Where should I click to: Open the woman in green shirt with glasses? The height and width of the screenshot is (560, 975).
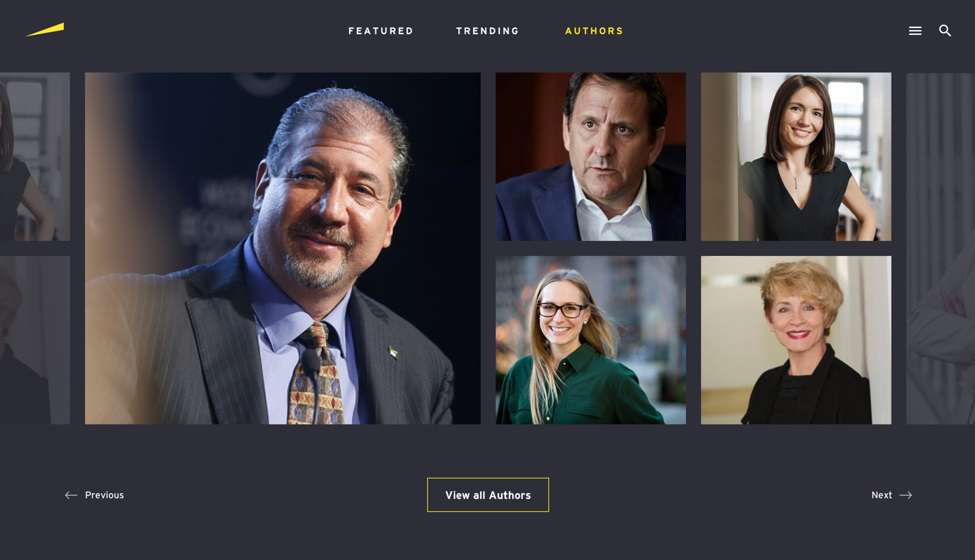click(591, 340)
